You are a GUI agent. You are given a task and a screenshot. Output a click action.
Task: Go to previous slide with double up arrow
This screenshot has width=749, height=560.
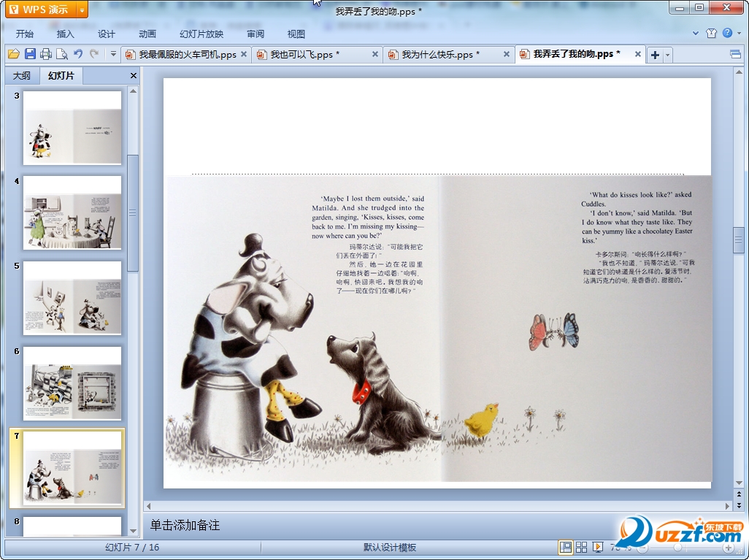tap(739, 494)
